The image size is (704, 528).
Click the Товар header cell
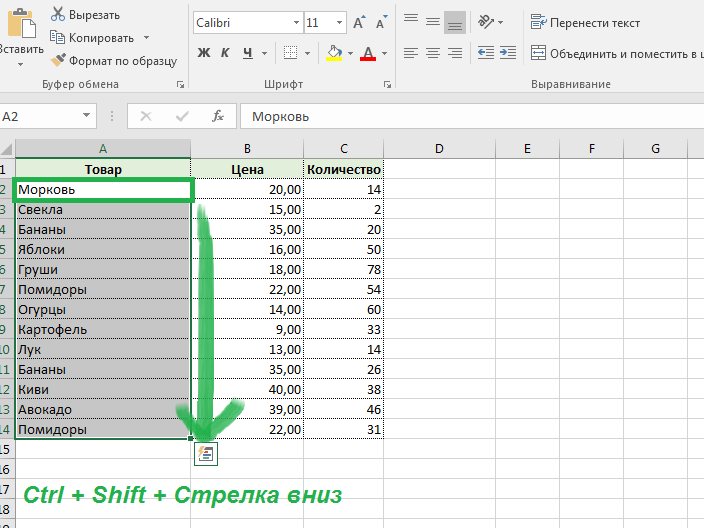(x=103, y=169)
